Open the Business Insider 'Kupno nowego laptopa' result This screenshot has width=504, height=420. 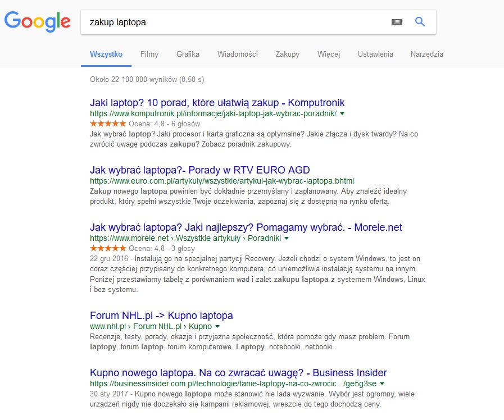(x=238, y=373)
